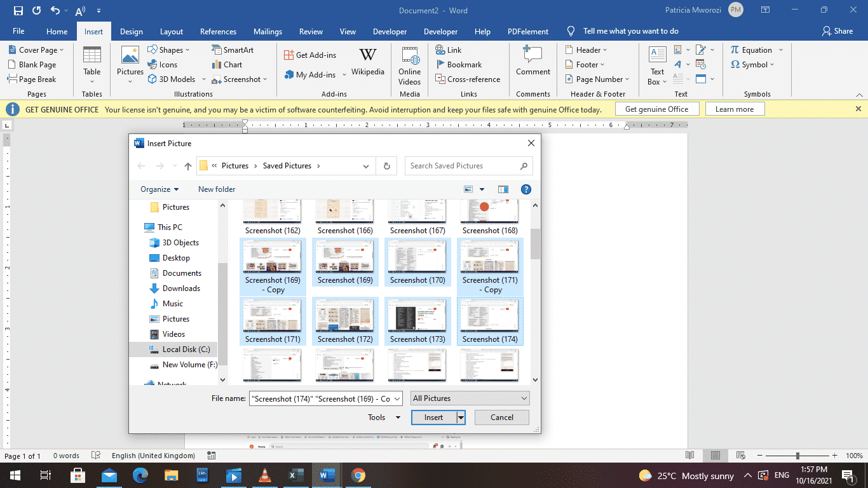Insert a Page Break
The height and width of the screenshot is (488, 868).
pos(32,79)
